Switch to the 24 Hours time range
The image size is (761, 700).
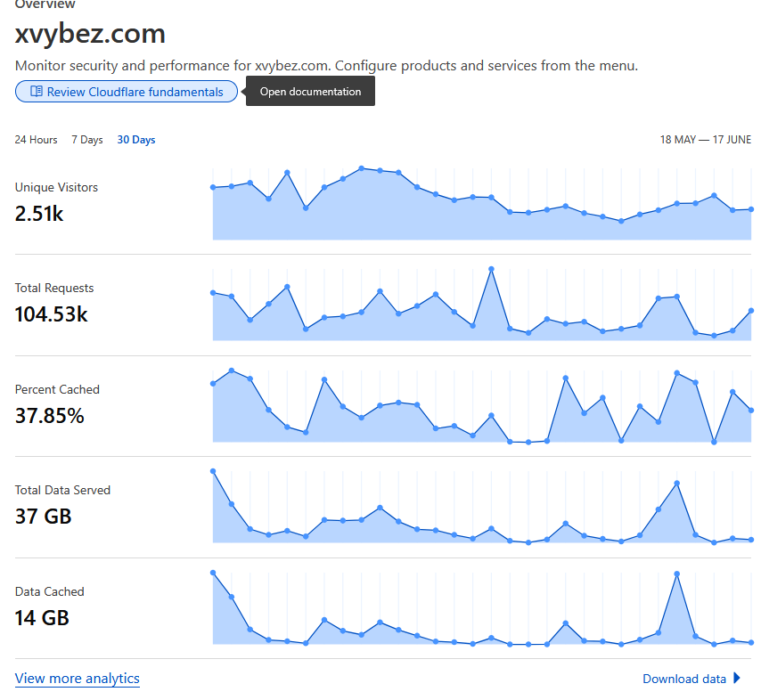[x=36, y=140]
